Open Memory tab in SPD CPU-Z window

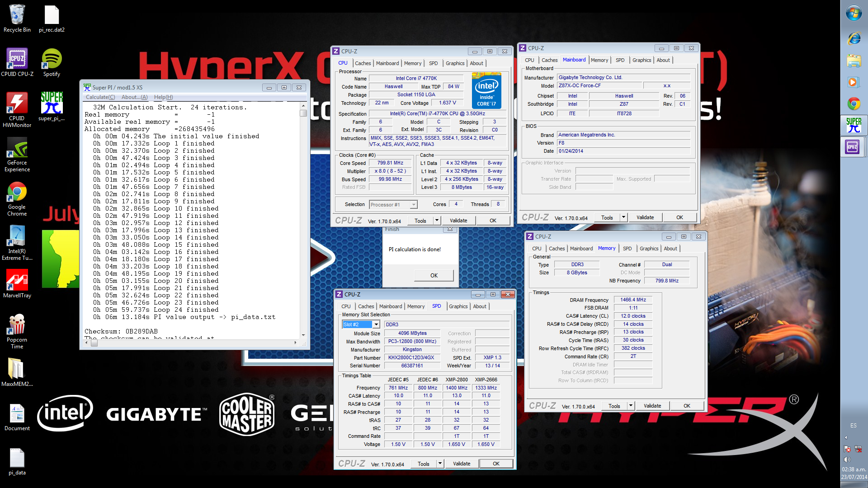(x=415, y=306)
